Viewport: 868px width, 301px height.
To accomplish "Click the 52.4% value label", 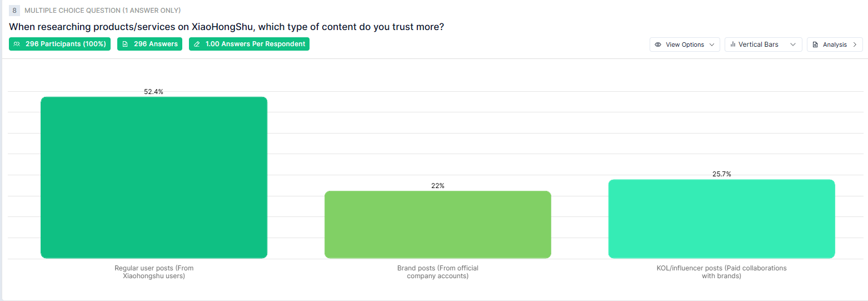I will coord(153,92).
